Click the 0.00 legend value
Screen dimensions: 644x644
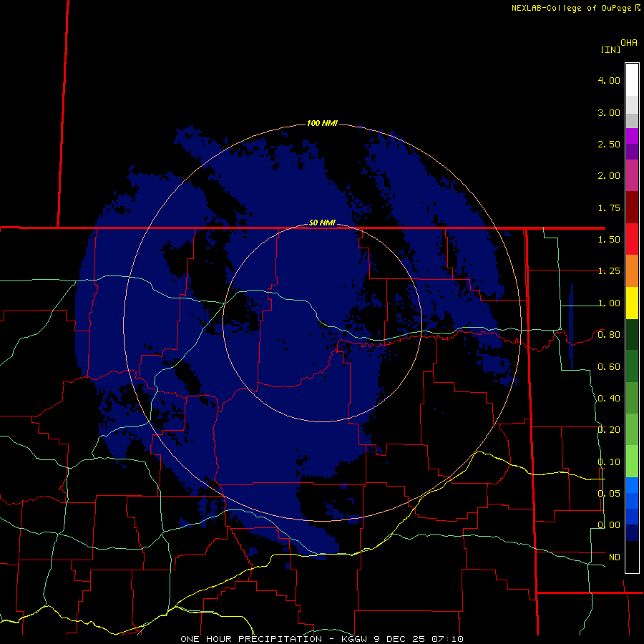click(609, 525)
